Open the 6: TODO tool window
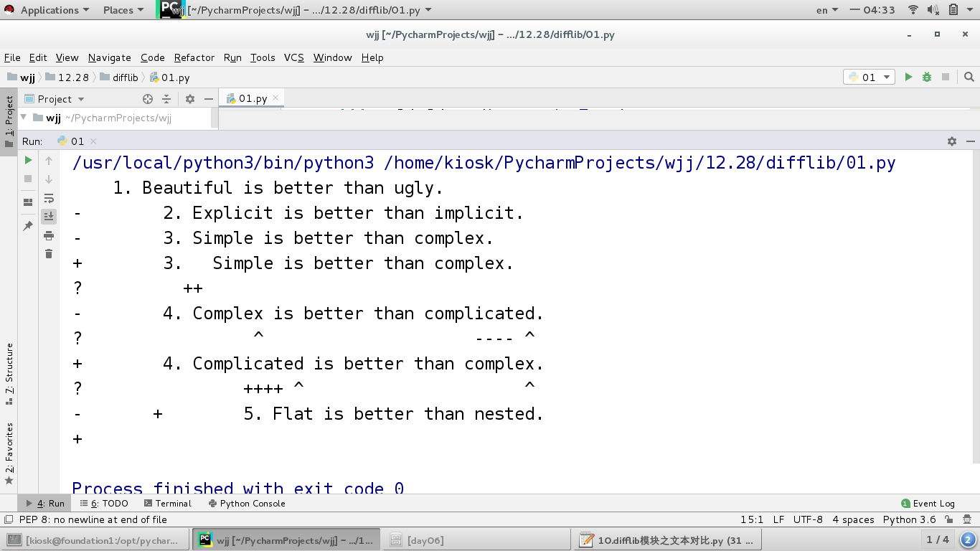The height and width of the screenshot is (551, 980). [x=104, y=503]
